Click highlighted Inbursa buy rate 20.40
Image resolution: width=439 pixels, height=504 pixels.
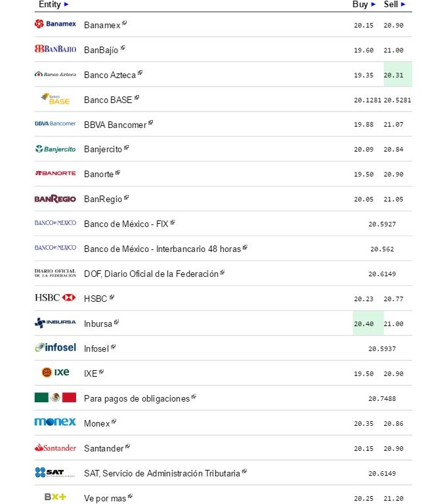[364, 324]
